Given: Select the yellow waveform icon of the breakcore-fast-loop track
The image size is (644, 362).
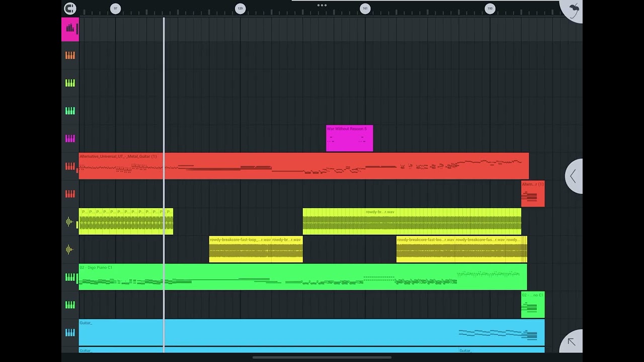Looking at the screenshot, I should 70,249.
